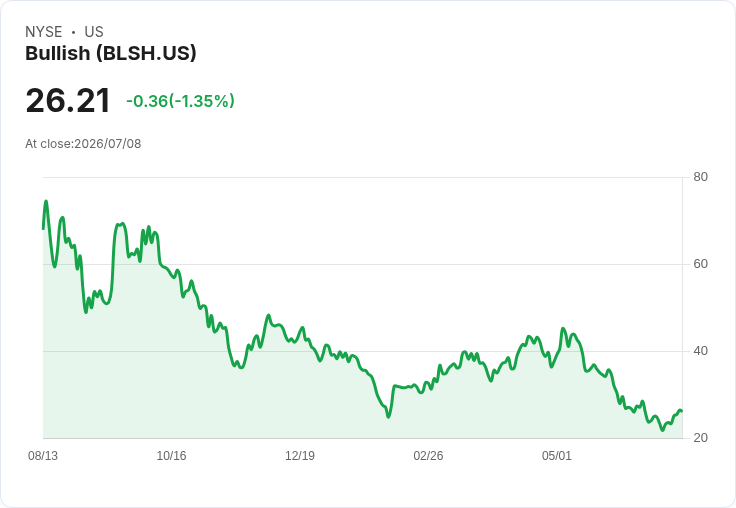Select the 08/13 date axis label
The height and width of the screenshot is (508, 736).
point(43,456)
